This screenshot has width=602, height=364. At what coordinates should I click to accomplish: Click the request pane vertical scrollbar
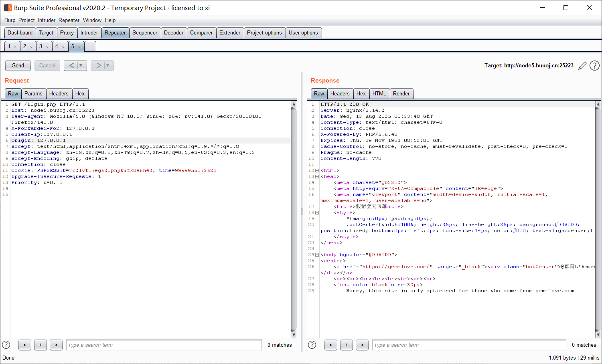pyautogui.click(x=294, y=219)
